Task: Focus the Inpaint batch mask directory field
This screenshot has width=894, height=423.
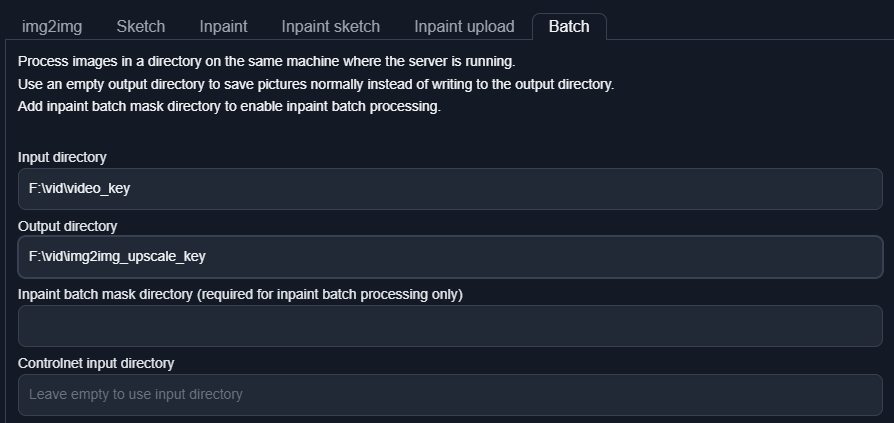Action: (x=450, y=326)
